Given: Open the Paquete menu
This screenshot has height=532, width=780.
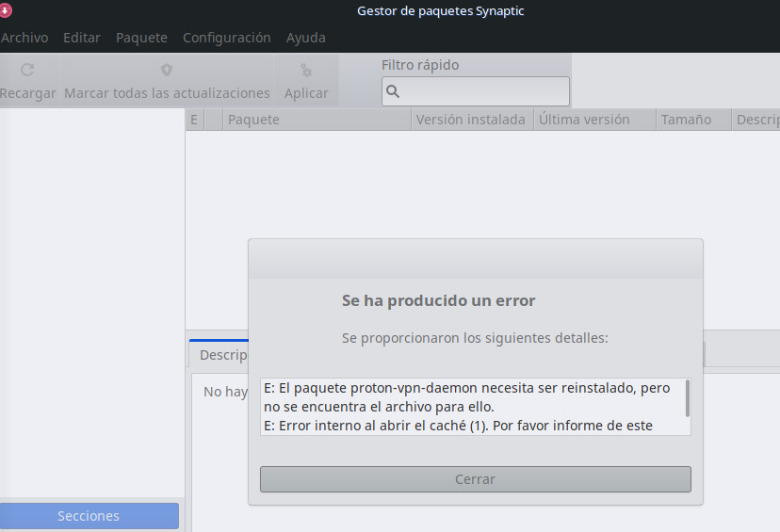Looking at the screenshot, I should pos(141,38).
